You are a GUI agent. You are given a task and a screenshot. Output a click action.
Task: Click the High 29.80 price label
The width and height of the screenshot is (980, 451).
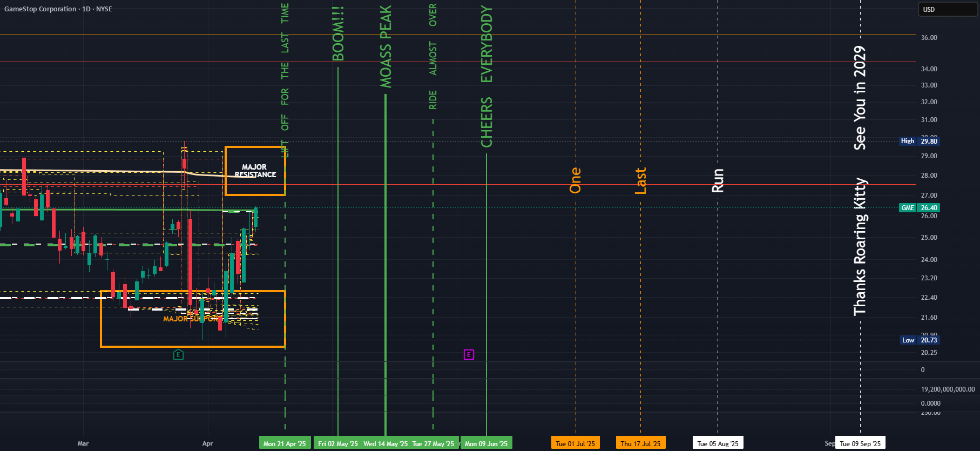919,141
